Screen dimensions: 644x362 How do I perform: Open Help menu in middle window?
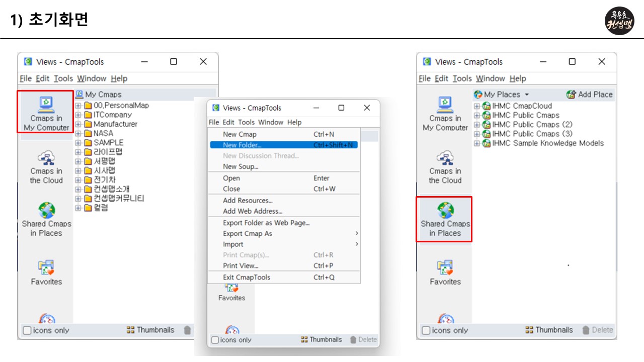294,122
